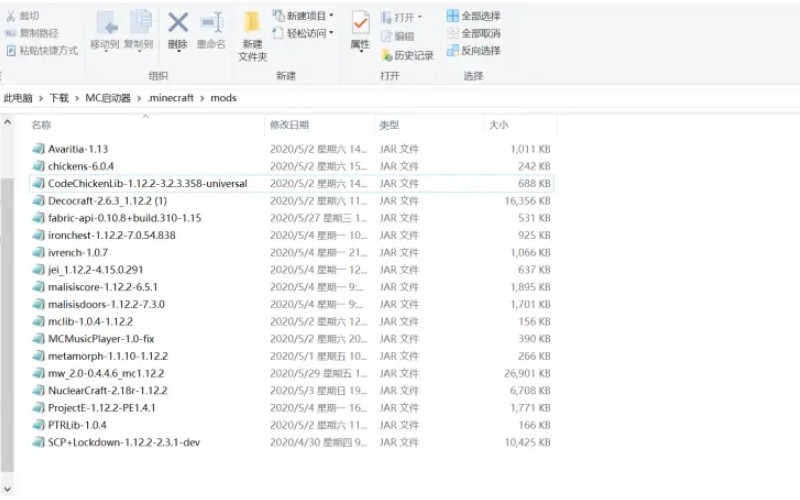Image resolution: width=800 pixels, height=500 pixels.
Task: Click Select all (全部选择)
Action: click(473, 16)
